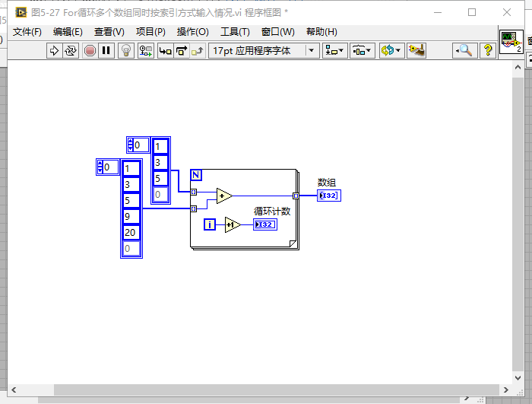Select the 循环计数 I32 indicator terminal
The width and height of the screenshot is (532, 404).
pyautogui.click(x=265, y=224)
